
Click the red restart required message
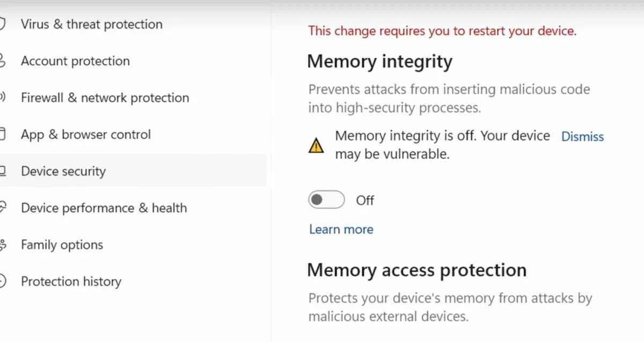click(x=443, y=31)
